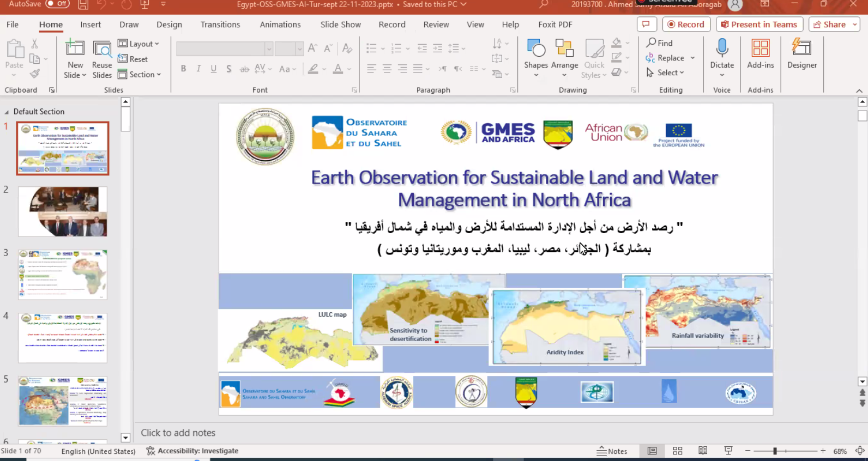
Task: Open the File menu
Action: coord(13,25)
